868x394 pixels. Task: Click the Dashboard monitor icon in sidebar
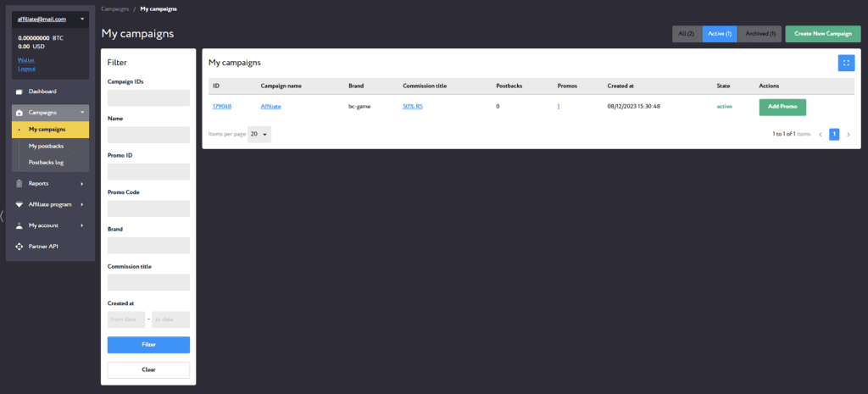(x=19, y=92)
